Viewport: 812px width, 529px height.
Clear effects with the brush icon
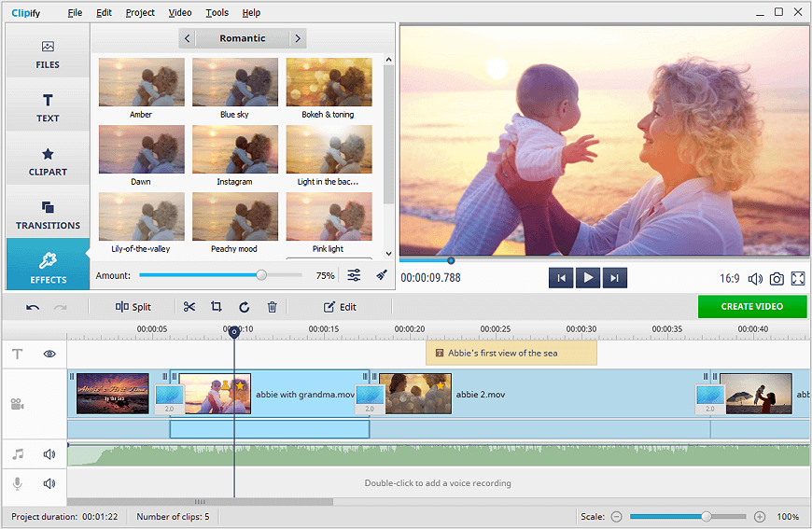[x=381, y=275]
